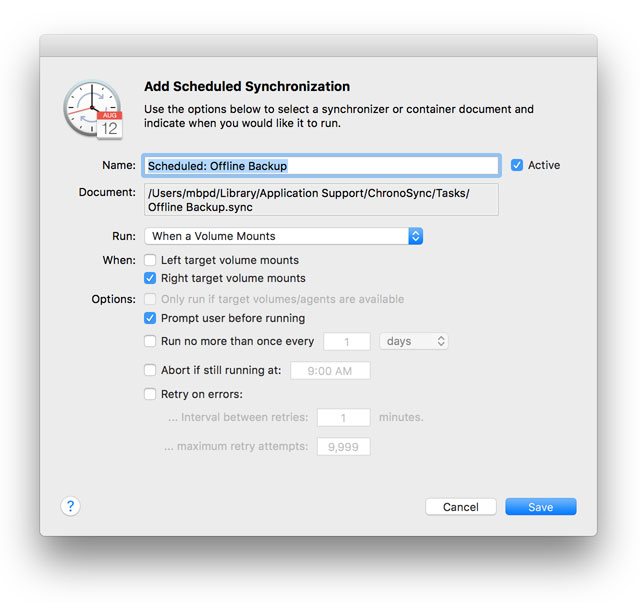This screenshot has width=641, height=602.
Task: Open the Run trigger dropdown
Action: tap(284, 236)
